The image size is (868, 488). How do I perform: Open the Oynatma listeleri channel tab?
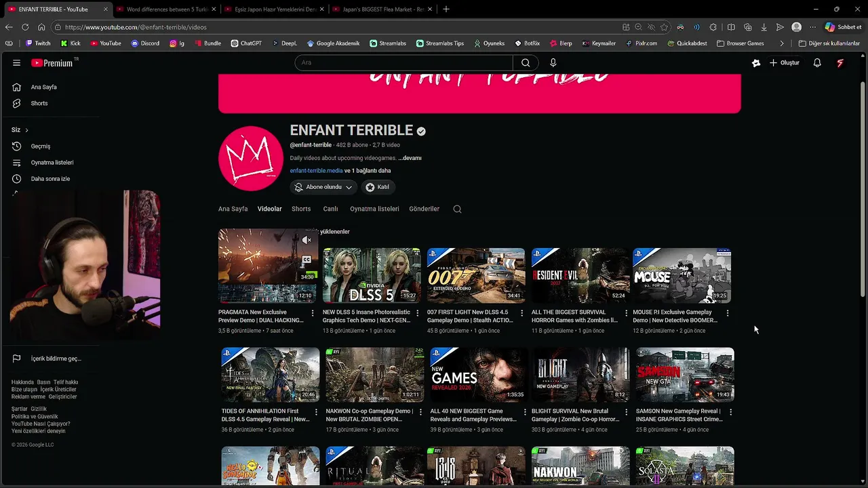pyautogui.click(x=374, y=209)
